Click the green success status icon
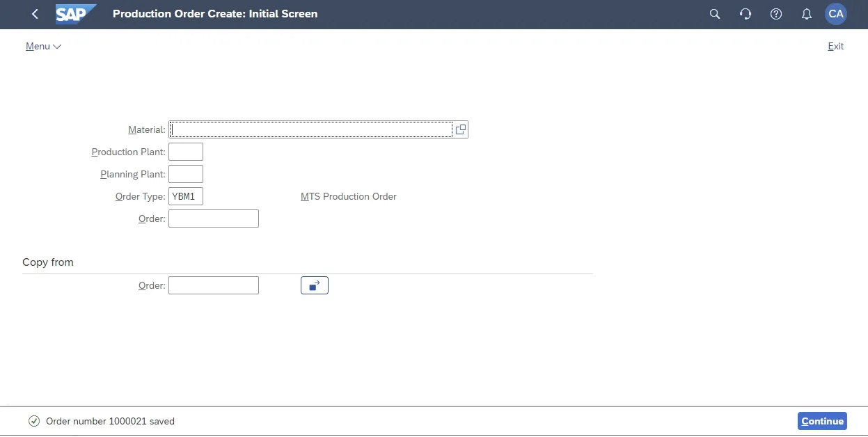 point(33,421)
